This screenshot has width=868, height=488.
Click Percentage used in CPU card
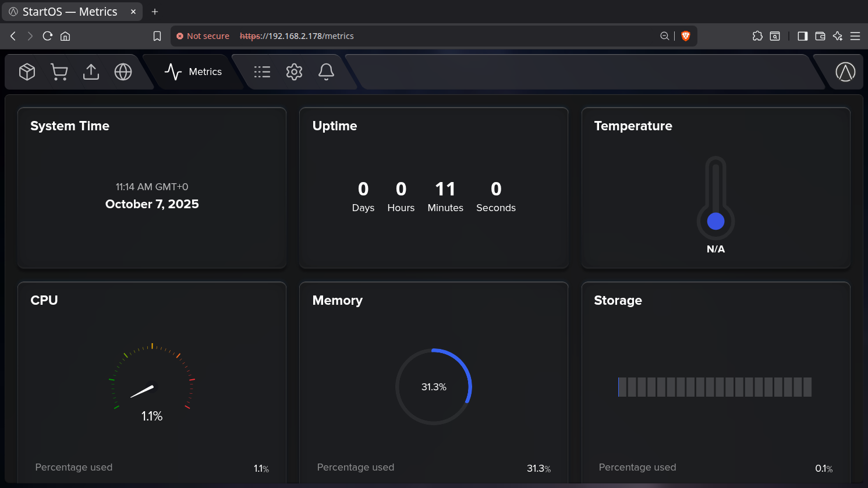pos(74,467)
